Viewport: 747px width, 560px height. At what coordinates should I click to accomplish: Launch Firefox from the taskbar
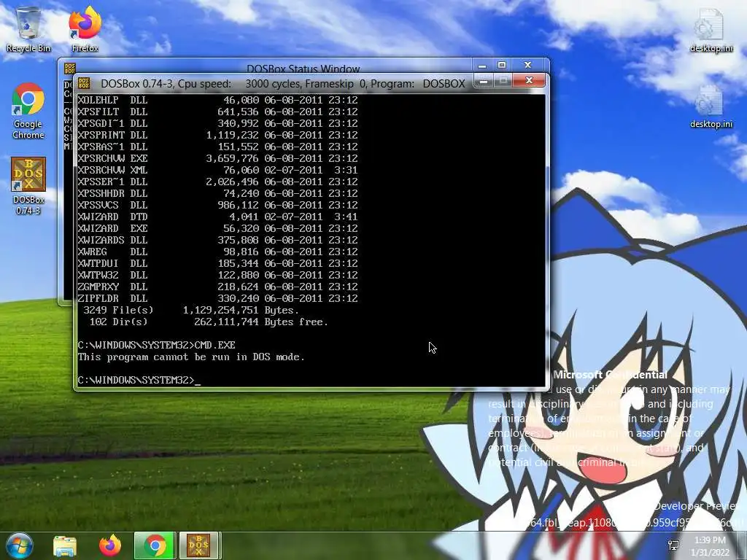pyautogui.click(x=110, y=545)
